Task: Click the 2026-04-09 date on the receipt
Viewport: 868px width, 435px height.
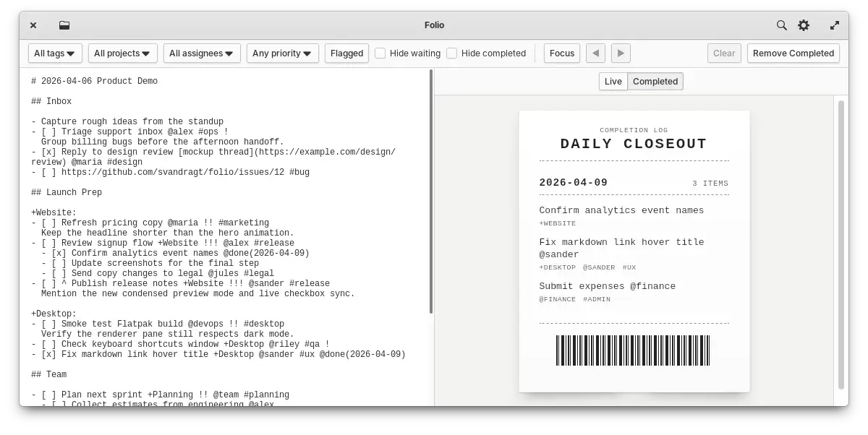Action: [574, 183]
